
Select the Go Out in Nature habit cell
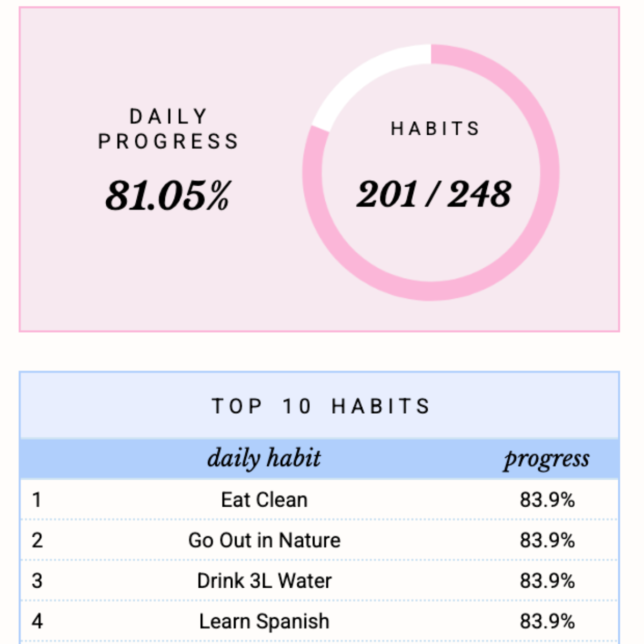pos(264,540)
